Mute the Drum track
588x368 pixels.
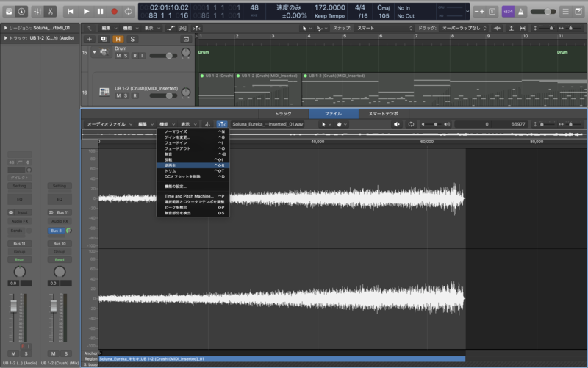[118, 56]
